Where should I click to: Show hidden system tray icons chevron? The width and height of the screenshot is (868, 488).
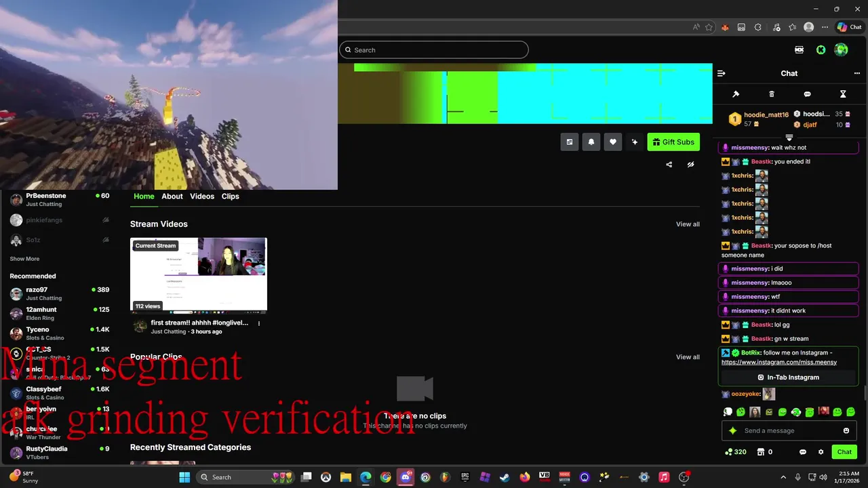[x=783, y=477]
